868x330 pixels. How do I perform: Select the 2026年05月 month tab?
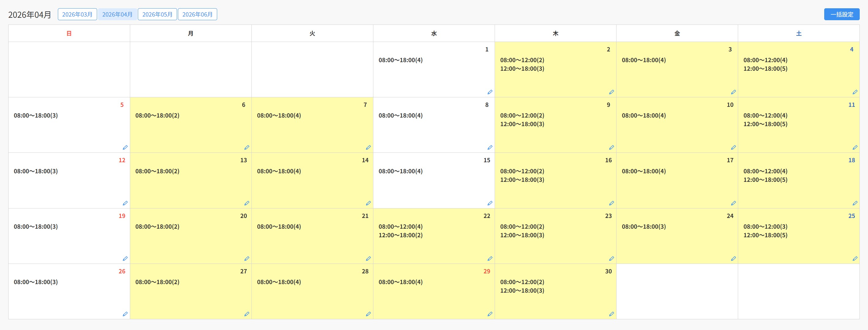pos(157,14)
